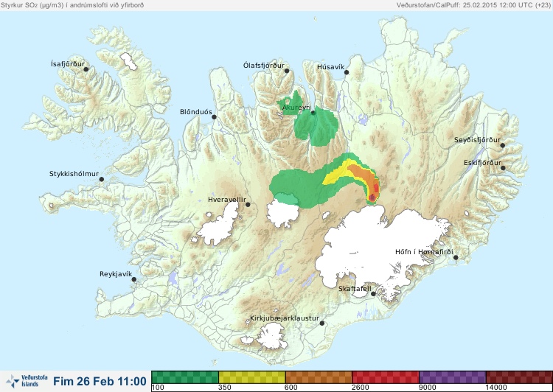Click the purple SO2 source hotspot

372,197
